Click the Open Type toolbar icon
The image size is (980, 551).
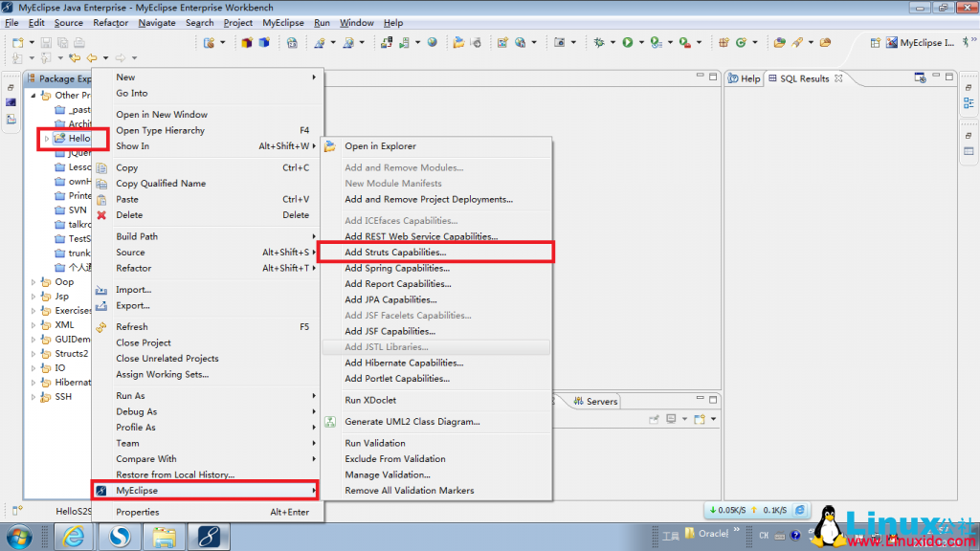tap(779, 42)
